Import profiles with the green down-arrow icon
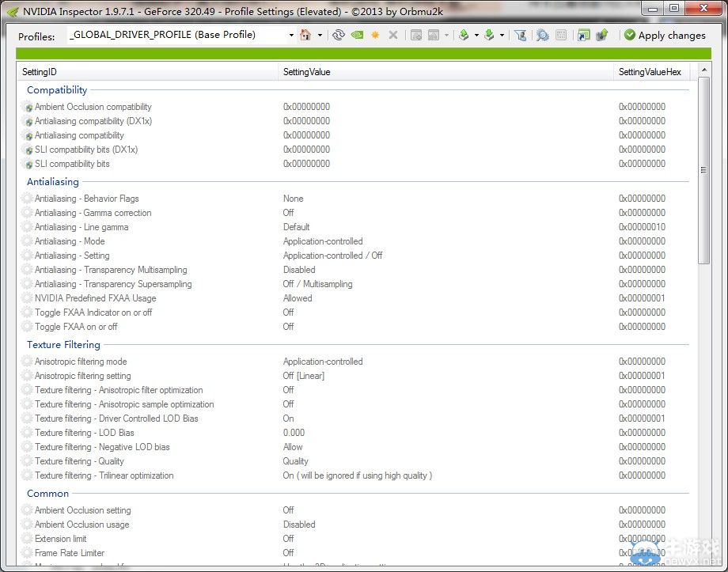This screenshot has width=728, height=572. pyautogui.click(x=489, y=35)
